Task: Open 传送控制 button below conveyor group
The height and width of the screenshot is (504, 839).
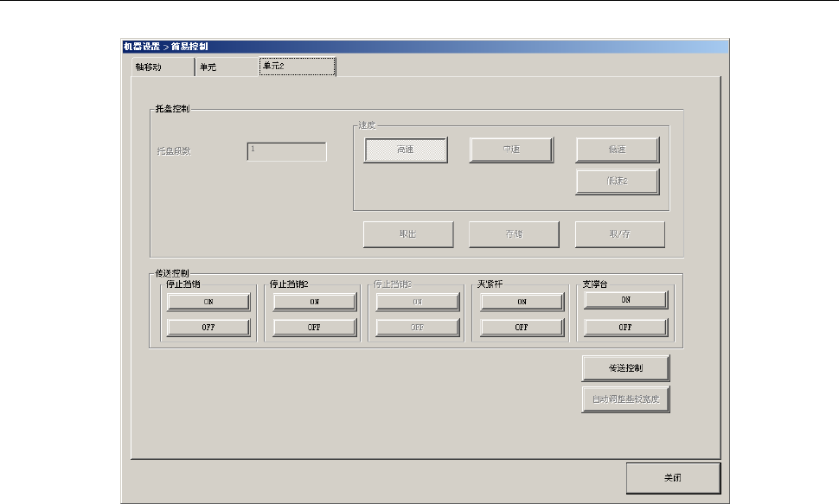Action: point(626,367)
